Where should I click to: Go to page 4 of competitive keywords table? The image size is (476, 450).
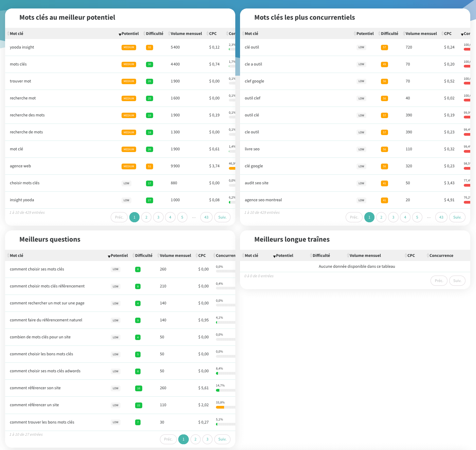pos(405,217)
